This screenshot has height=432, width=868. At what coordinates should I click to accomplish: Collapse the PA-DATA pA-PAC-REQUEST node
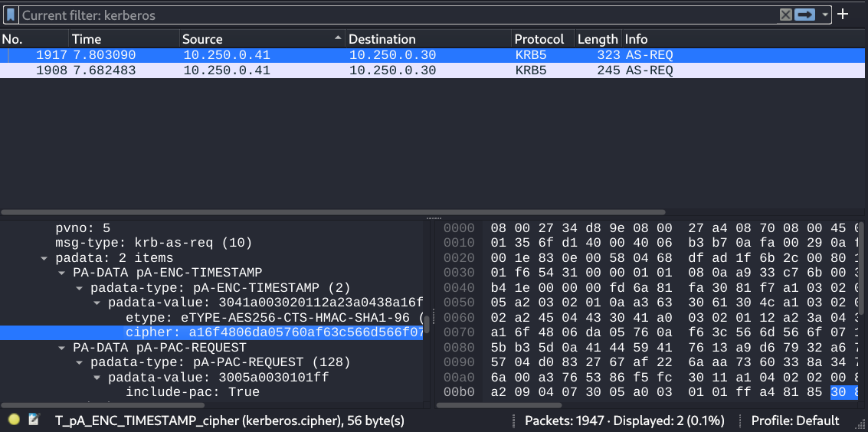point(63,348)
